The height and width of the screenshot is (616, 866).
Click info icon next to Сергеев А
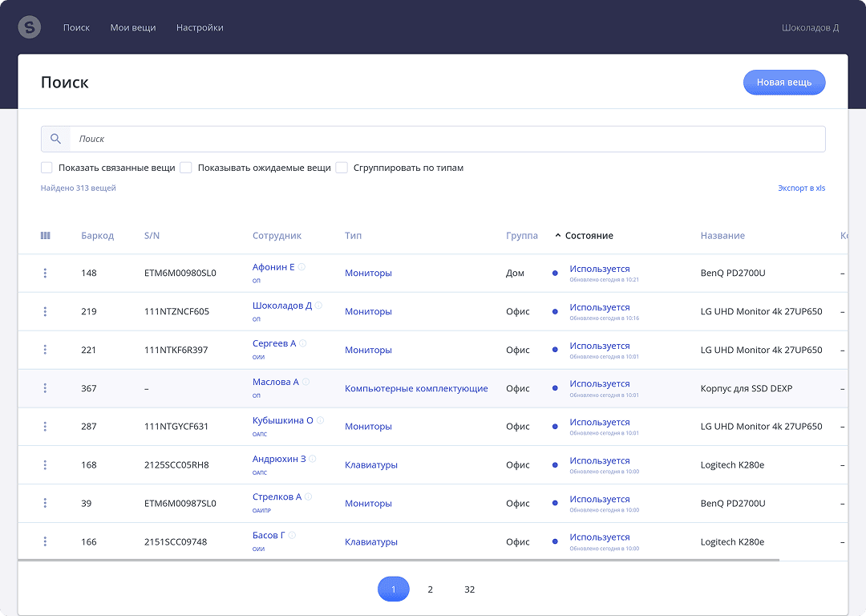[x=302, y=343]
